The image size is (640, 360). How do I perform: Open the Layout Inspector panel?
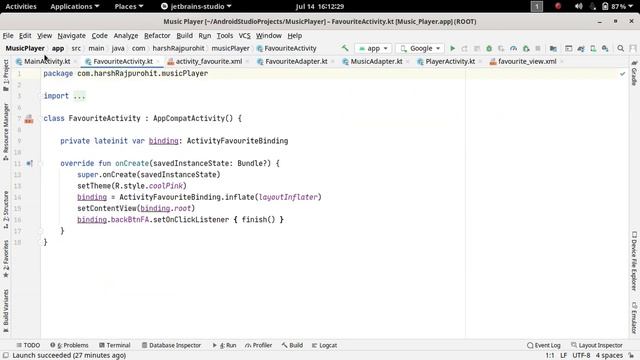(x=597, y=345)
